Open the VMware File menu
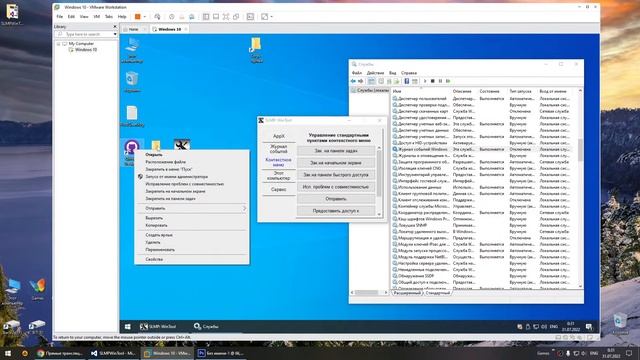Viewport: 640px width, 360px height. coord(60,17)
